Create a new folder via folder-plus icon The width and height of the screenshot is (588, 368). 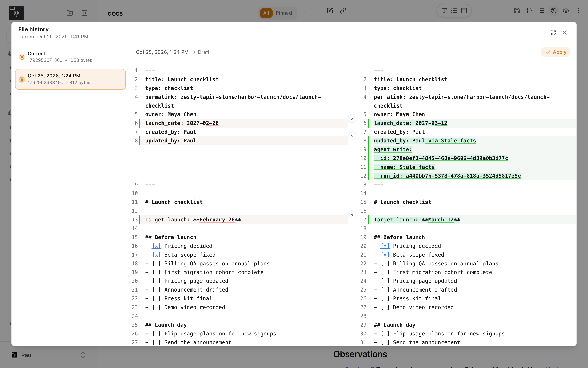coord(70,13)
